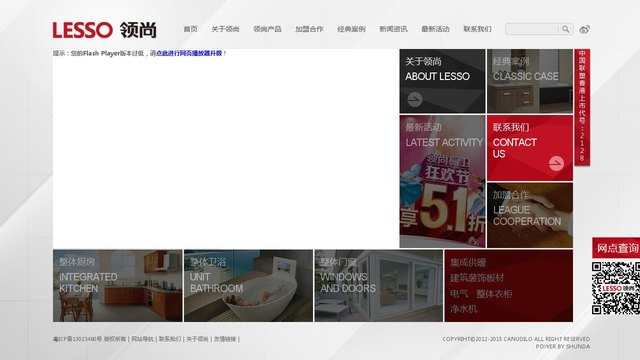Image resolution: width=640 pixels, height=360 pixels.
Task: Click 建筑装饰板材 in red product tile
Action: tap(477, 278)
